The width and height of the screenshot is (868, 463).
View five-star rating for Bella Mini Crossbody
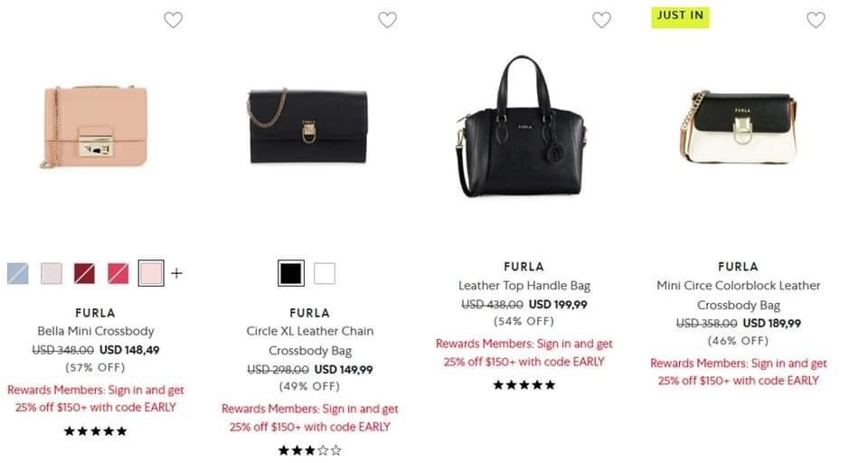96,431
